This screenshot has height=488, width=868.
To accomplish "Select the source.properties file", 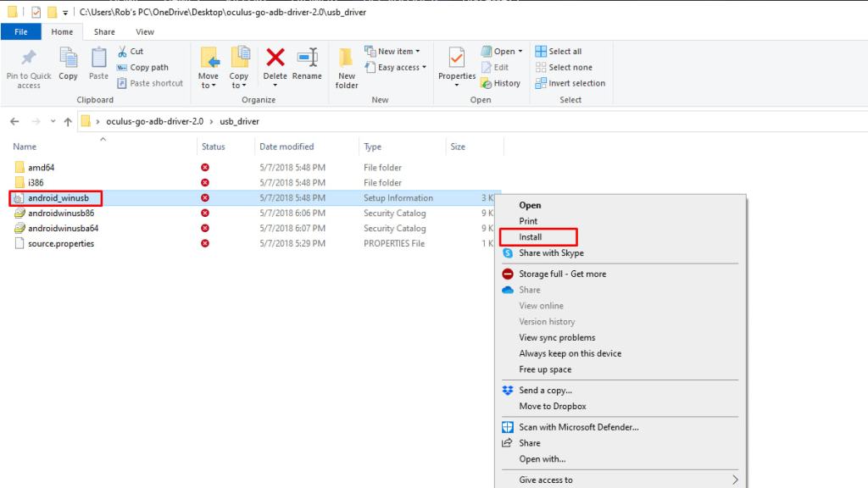I will [61, 243].
